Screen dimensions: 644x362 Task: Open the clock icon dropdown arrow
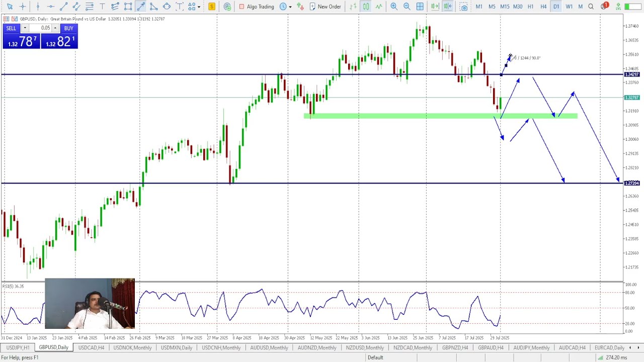click(290, 7)
